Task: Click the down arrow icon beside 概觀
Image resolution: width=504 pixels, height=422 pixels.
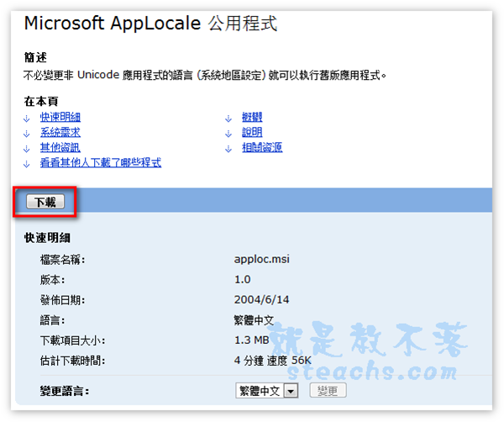Action: click(228, 119)
